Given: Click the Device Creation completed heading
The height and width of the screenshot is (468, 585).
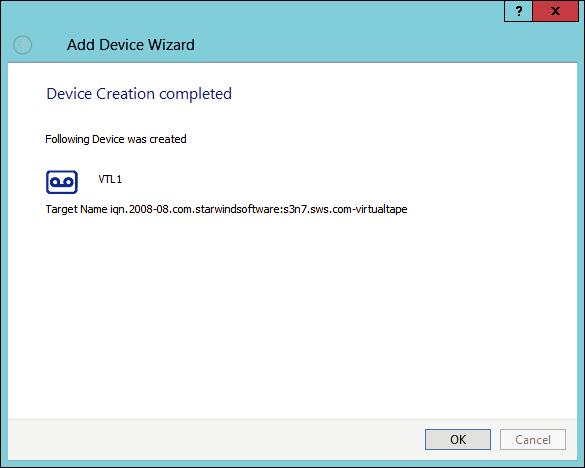Looking at the screenshot, I should 139,94.
